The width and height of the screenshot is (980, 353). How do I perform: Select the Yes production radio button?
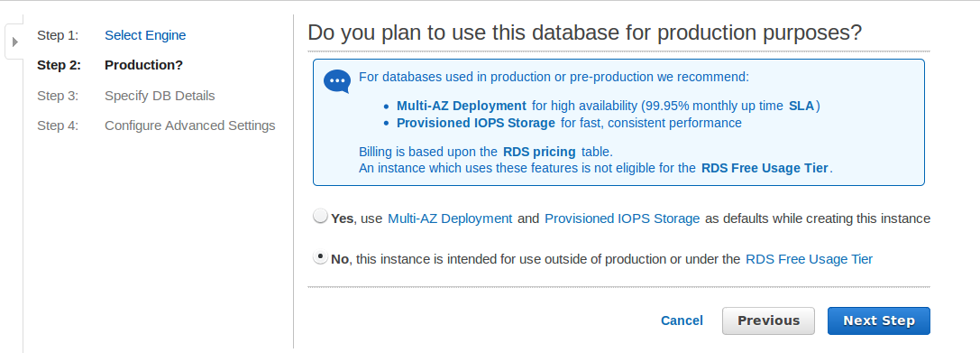pos(320,217)
